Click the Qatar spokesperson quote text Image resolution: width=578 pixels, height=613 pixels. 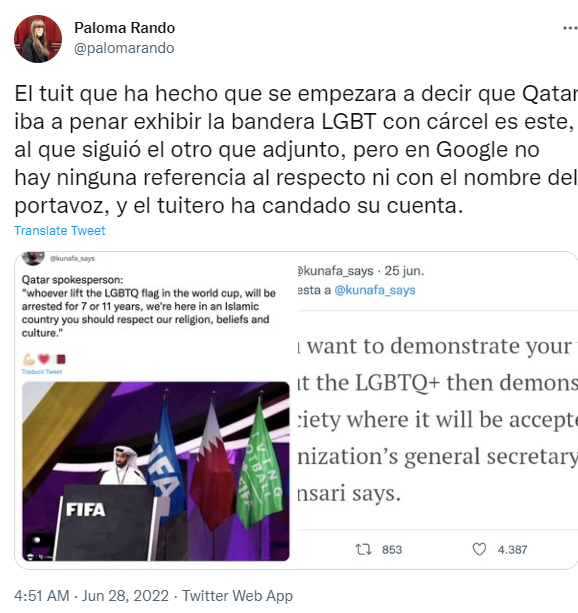point(149,306)
